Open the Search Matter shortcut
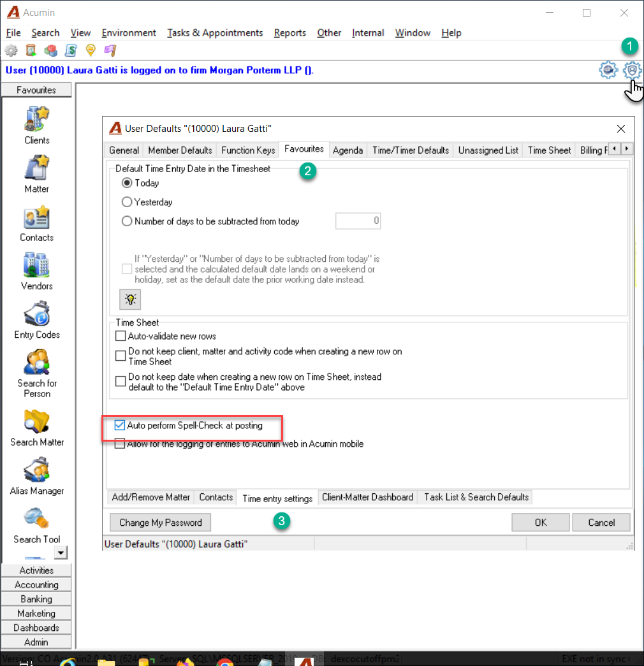The image size is (644, 666). 36,427
